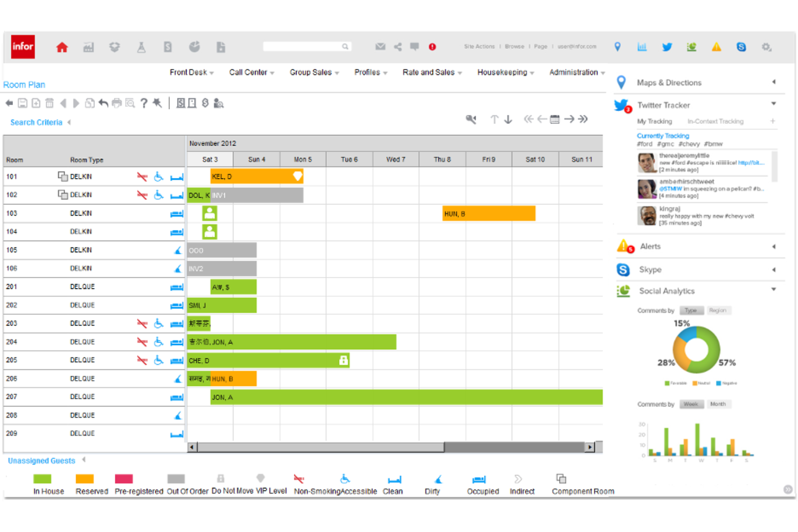
Task: Open the help question mark icon
Action: (x=143, y=102)
